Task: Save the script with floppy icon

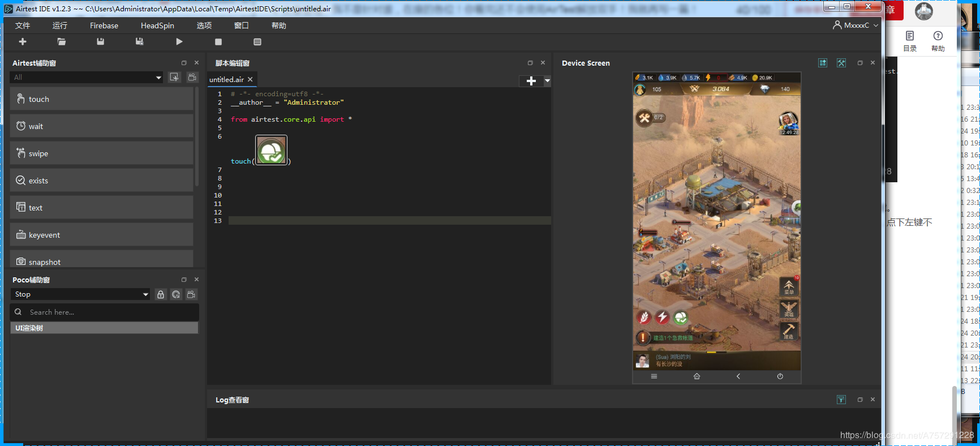Action: [x=100, y=42]
